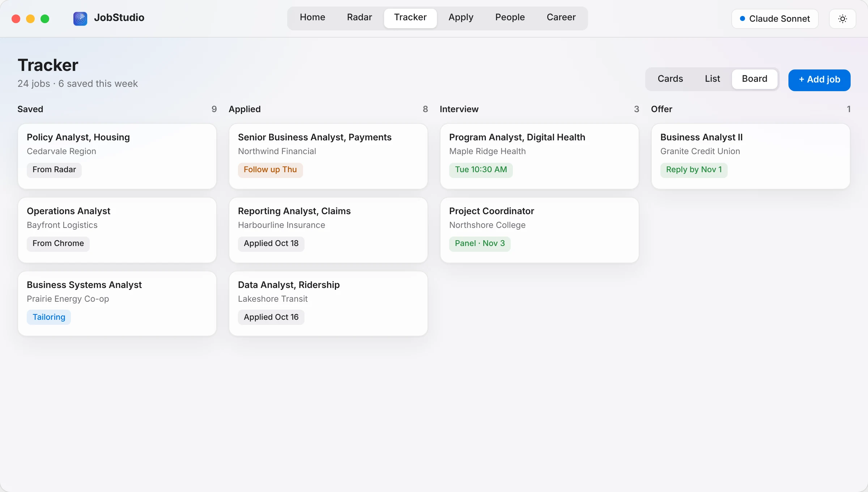Open Program Analyst, Digital Health card
Image resolution: width=868 pixels, height=492 pixels.
click(x=540, y=156)
